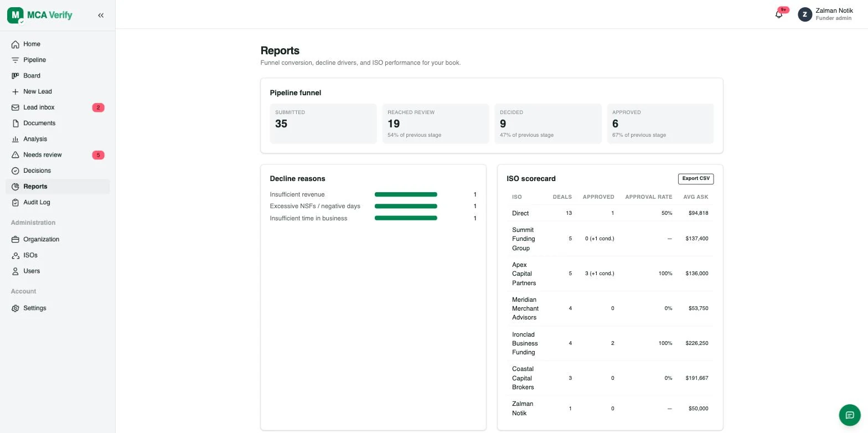The width and height of the screenshot is (868, 433).
Task: Click the Board kanban icon
Action: pos(15,76)
